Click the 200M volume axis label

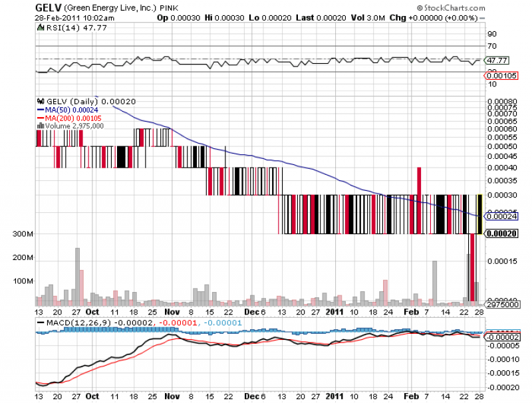click(23, 257)
